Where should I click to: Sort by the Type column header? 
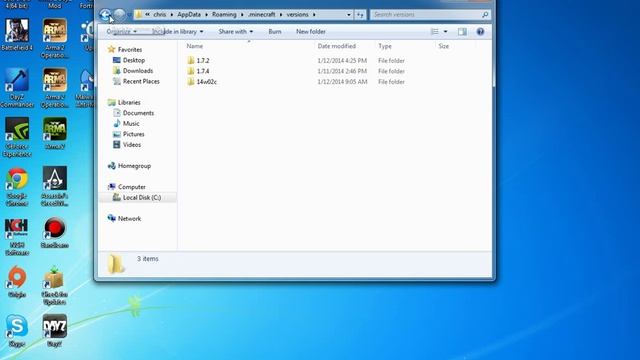coord(385,46)
